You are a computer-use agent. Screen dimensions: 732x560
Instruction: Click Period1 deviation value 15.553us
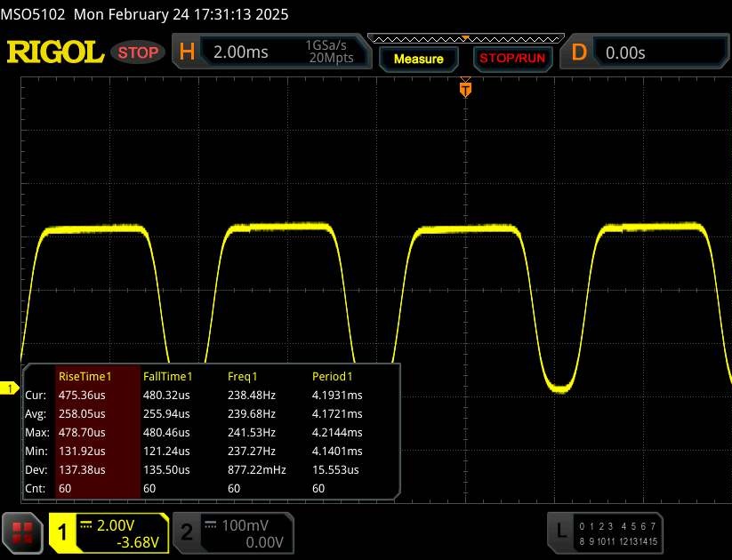(x=335, y=470)
